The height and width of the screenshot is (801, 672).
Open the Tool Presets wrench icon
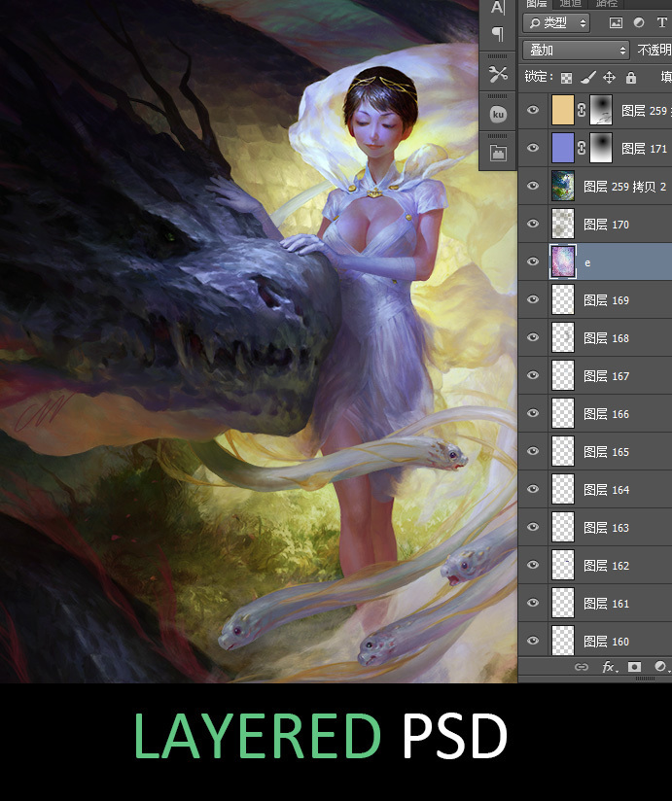coord(498,75)
